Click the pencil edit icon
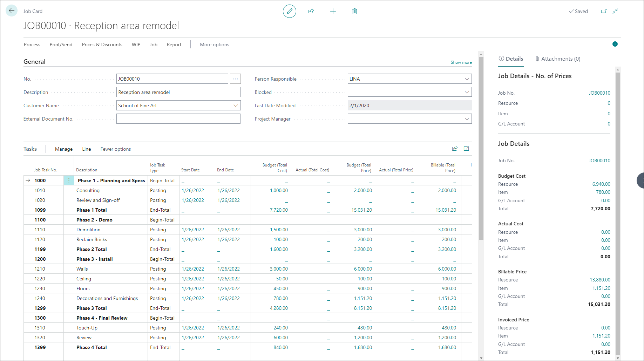644x361 pixels. (x=290, y=11)
